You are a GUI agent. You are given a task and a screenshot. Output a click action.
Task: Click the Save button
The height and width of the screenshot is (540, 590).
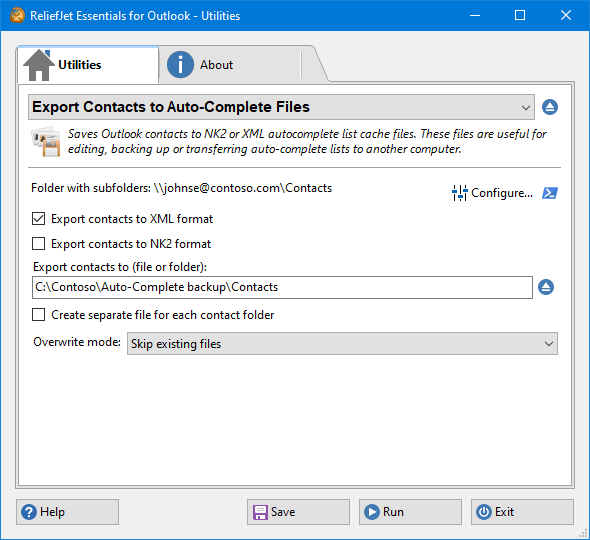point(298,512)
